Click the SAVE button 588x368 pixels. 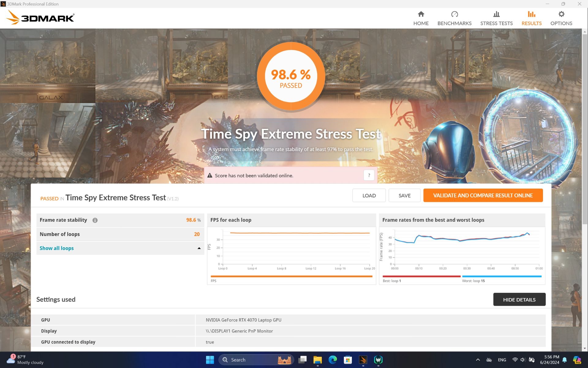pyautogui.click(x=404, y=195)
